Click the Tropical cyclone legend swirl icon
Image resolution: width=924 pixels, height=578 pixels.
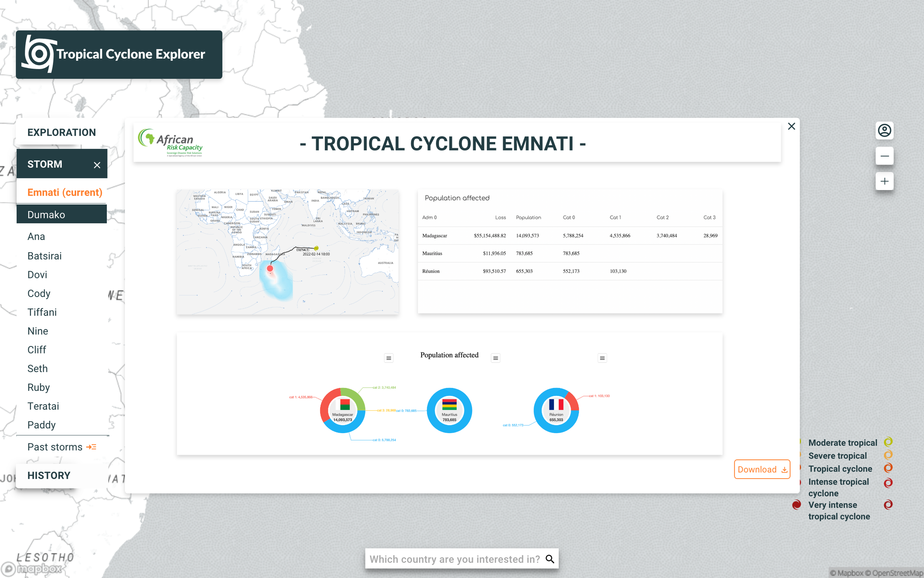tap(888, 468)
